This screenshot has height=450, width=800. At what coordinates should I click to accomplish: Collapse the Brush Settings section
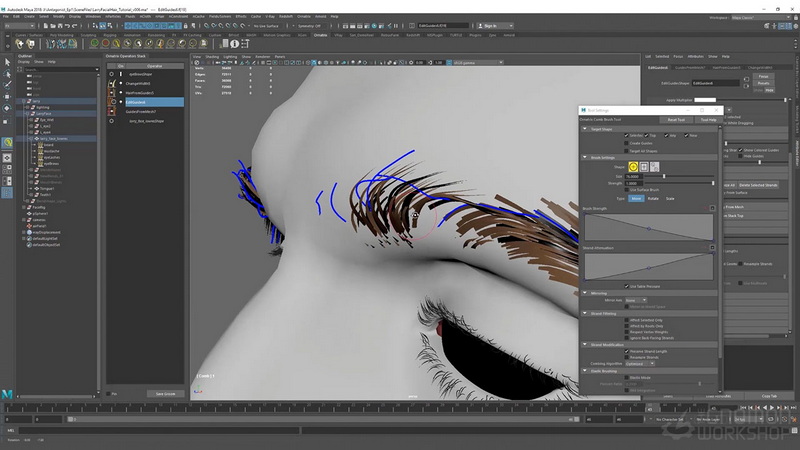click(585, 157)
